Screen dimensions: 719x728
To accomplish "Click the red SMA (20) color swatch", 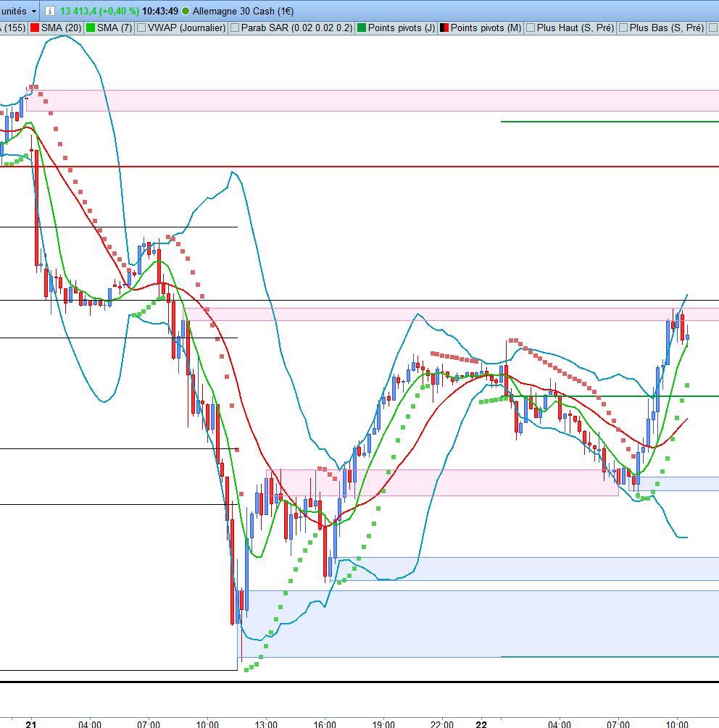I will pos(34,28).
